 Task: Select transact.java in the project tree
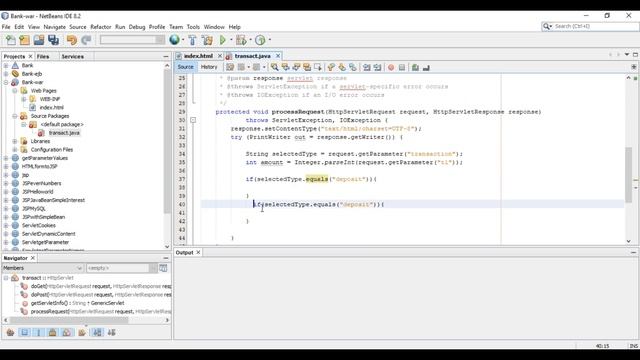pos(64,133)
